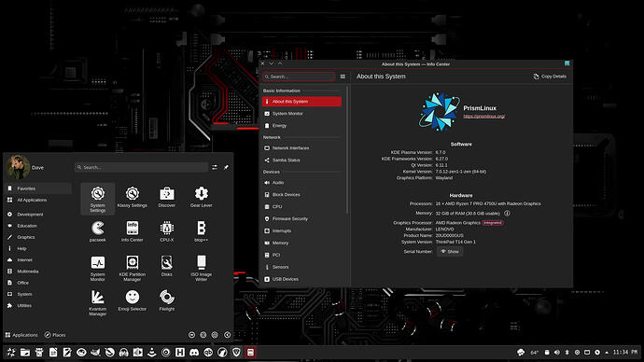The image size is (644, 362).
Task: Open Audio devices page
Action: tap(301, 182)
